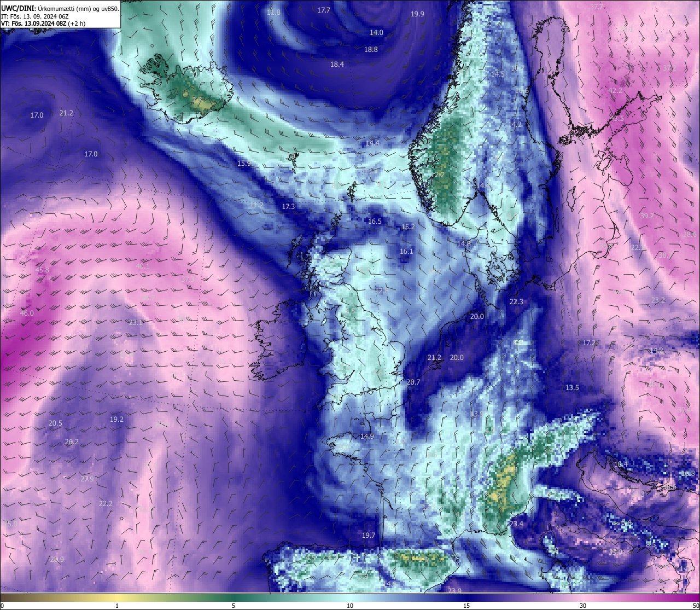Click the legend tick label 1
Viewport: 700px width, 610px height.
pyautogui.click(x=117, y=606)
